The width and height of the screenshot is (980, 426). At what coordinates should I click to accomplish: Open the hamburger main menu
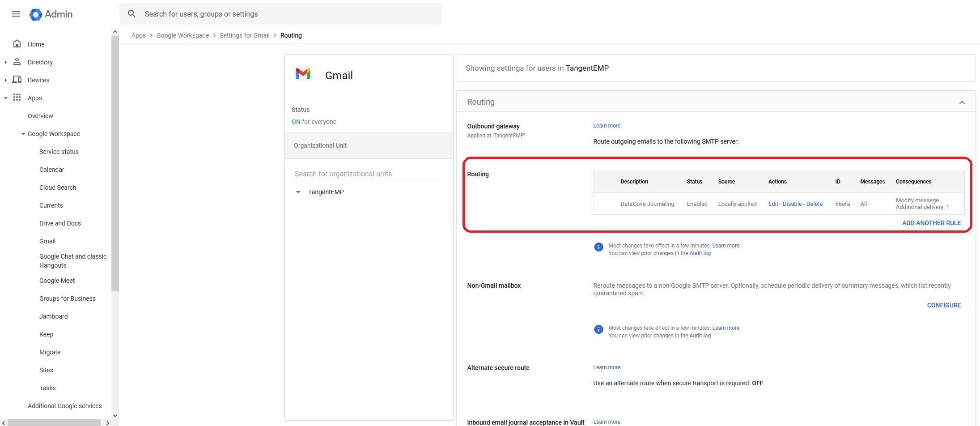[16, 14]
